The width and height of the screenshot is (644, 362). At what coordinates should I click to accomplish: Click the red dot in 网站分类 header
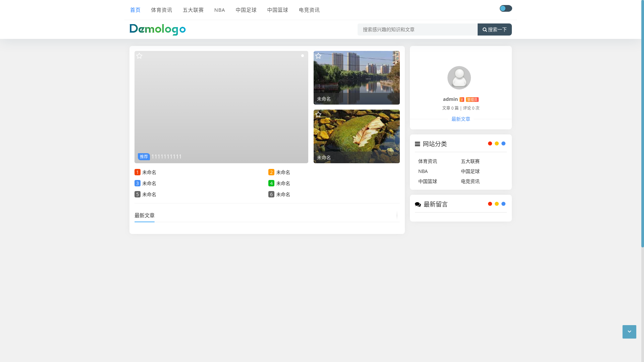[x=490, y=143]
